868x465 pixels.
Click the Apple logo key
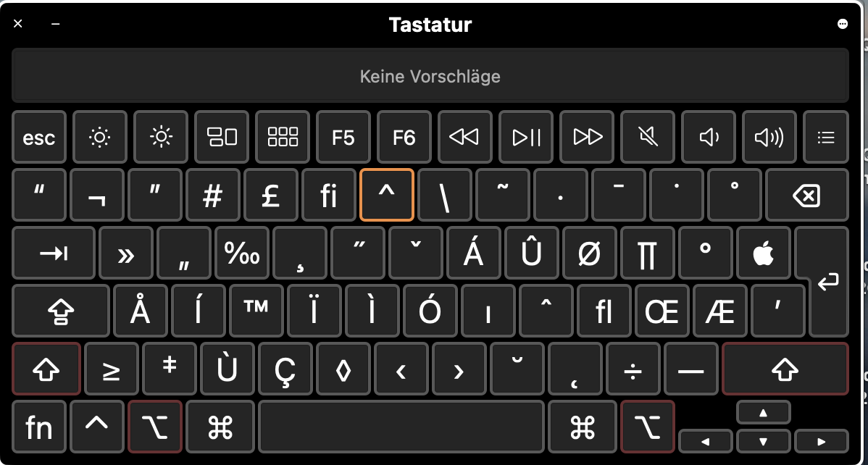(764, 253)
